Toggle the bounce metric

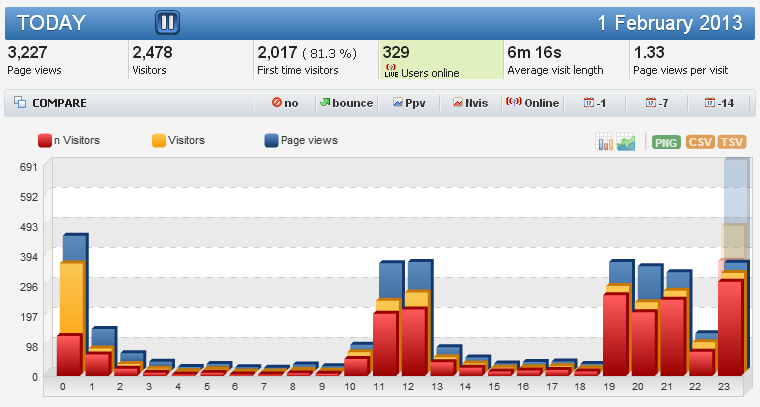(345, 103)
